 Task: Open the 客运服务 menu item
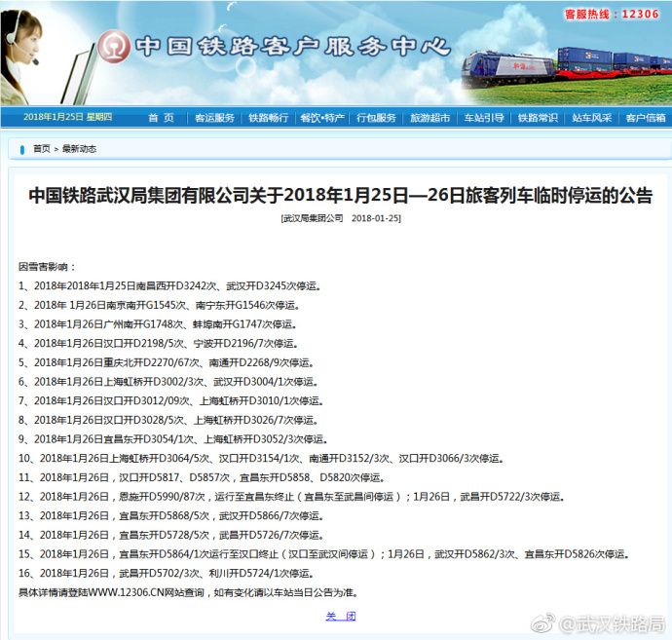tap(214, 118)
